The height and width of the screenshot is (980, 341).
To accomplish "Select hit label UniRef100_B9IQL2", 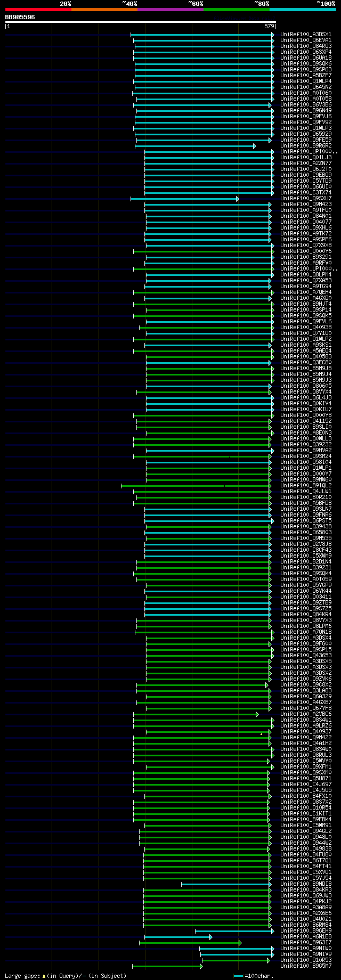I will click(306, 485).
